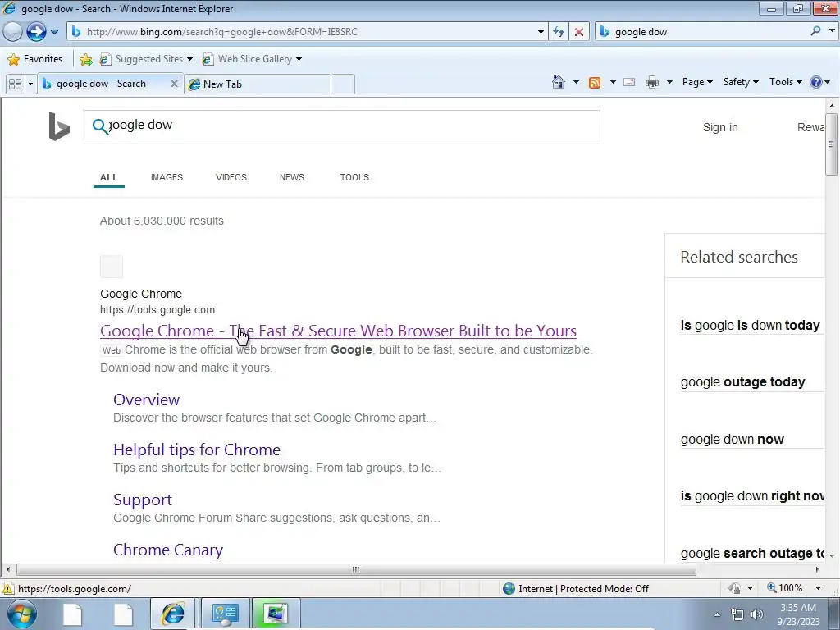Click the Windows Start button
Image resolution: width=840 pixels, height=630 pixels.
pyautogui.click(x=22, y=614)
